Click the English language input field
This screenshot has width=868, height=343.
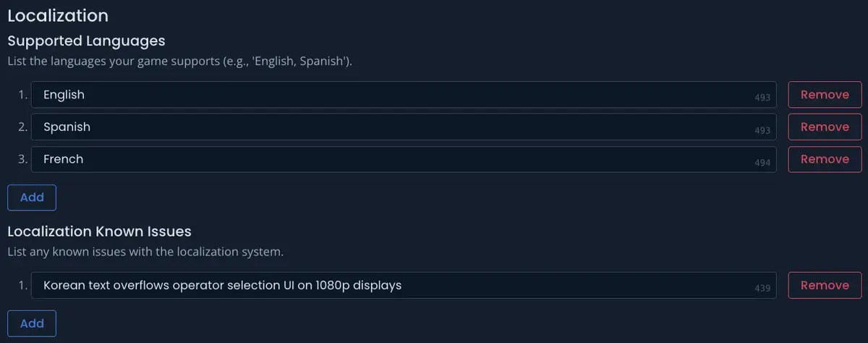pos(391,95)
